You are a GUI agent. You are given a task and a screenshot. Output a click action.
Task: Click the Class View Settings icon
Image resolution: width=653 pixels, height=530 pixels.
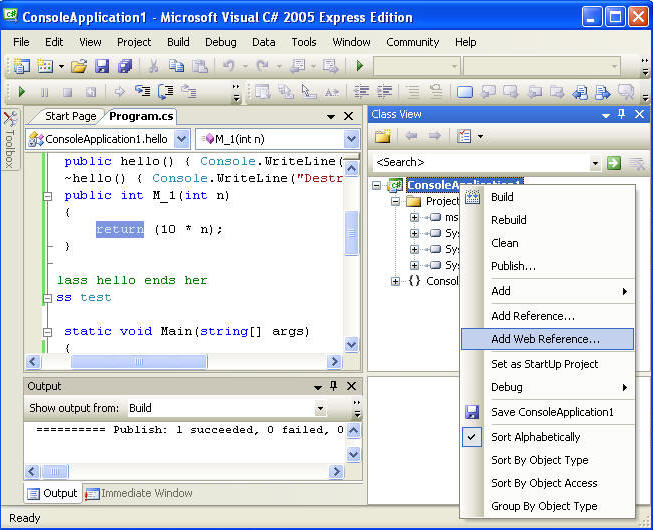(464, 136)
